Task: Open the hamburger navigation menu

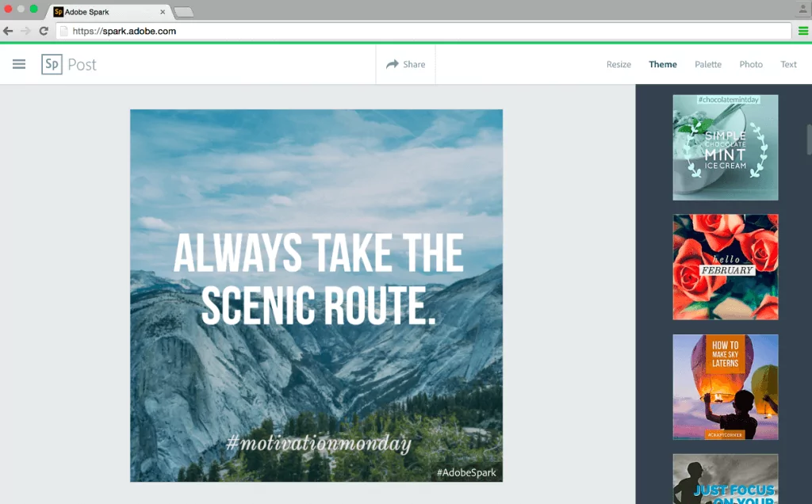Action: (x=19, y=64)
